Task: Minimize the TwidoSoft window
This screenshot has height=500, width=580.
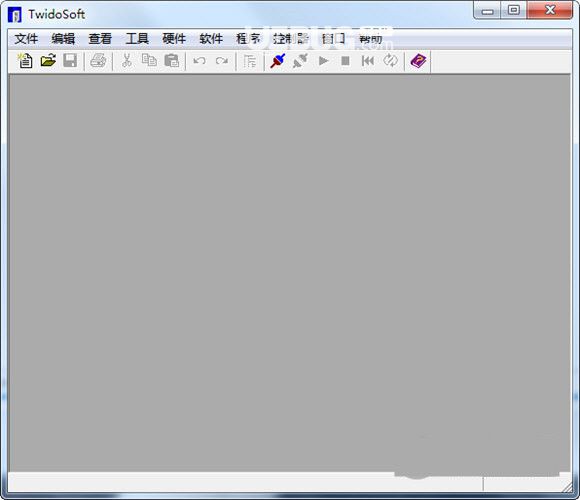Action: point(487,10)
